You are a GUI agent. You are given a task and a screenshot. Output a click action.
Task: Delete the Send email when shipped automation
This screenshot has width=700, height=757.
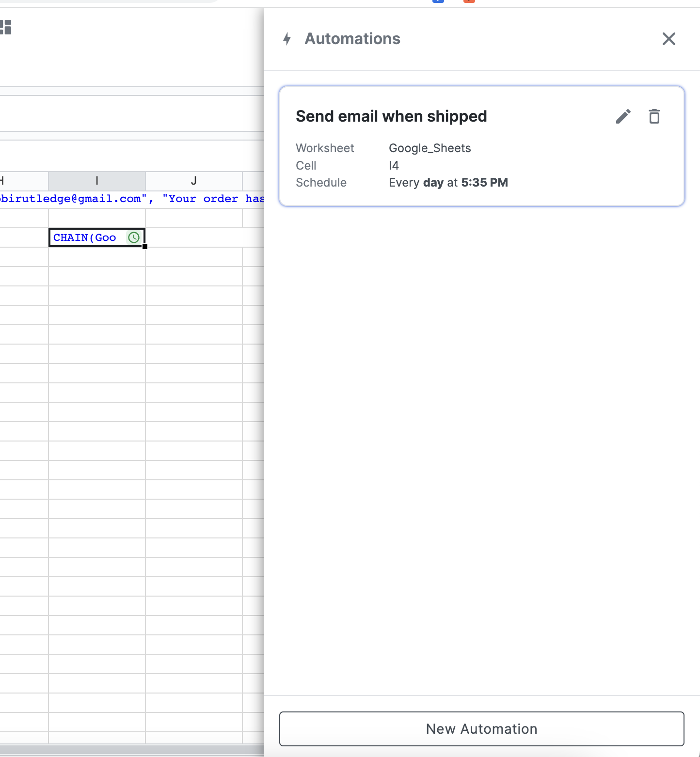[654, 116]
